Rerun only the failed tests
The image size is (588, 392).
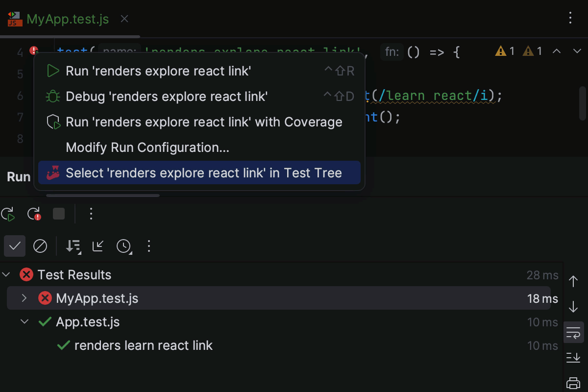pyautogui.click(x=33, y=214)
